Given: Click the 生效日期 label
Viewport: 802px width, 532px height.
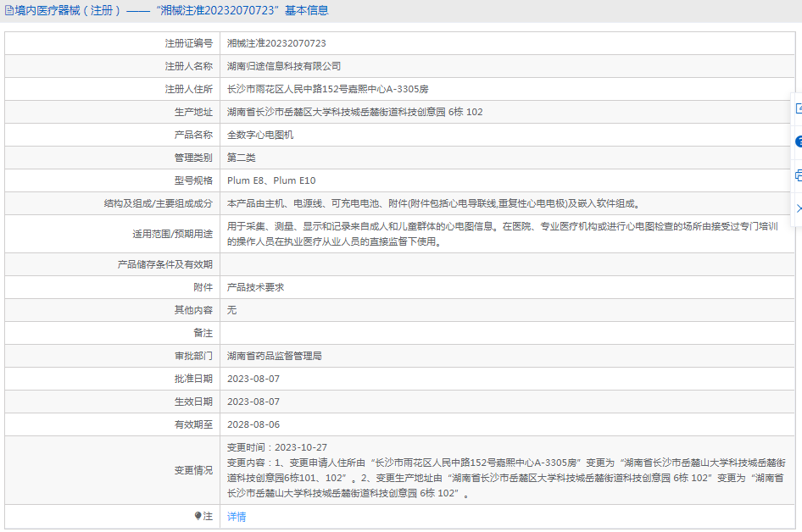Looking at the screenshot, I should coord(193,402).
